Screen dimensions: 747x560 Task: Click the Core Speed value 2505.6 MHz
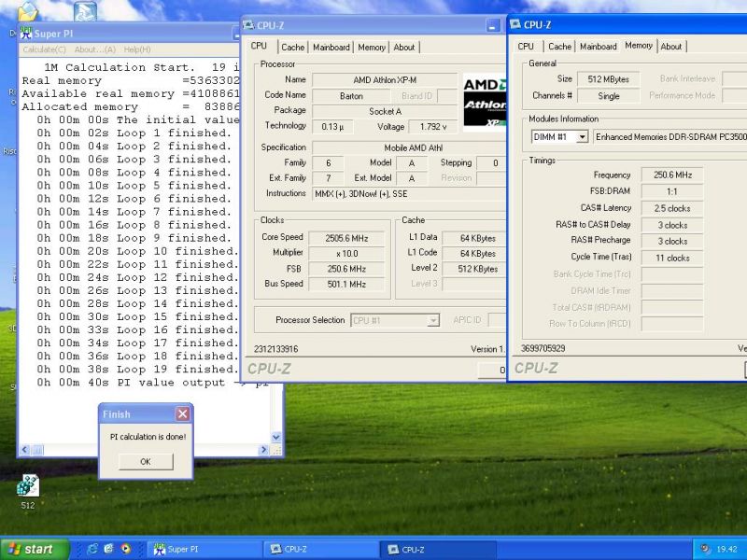point(346,238)
